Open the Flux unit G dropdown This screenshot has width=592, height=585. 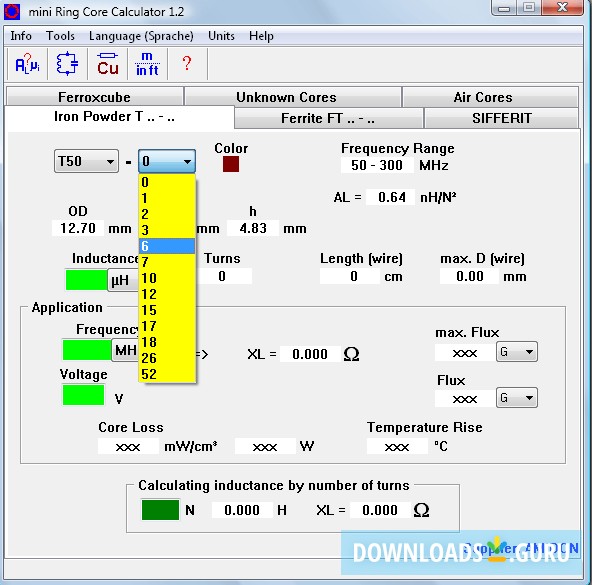pyautogui.click(x=516, y=398)
